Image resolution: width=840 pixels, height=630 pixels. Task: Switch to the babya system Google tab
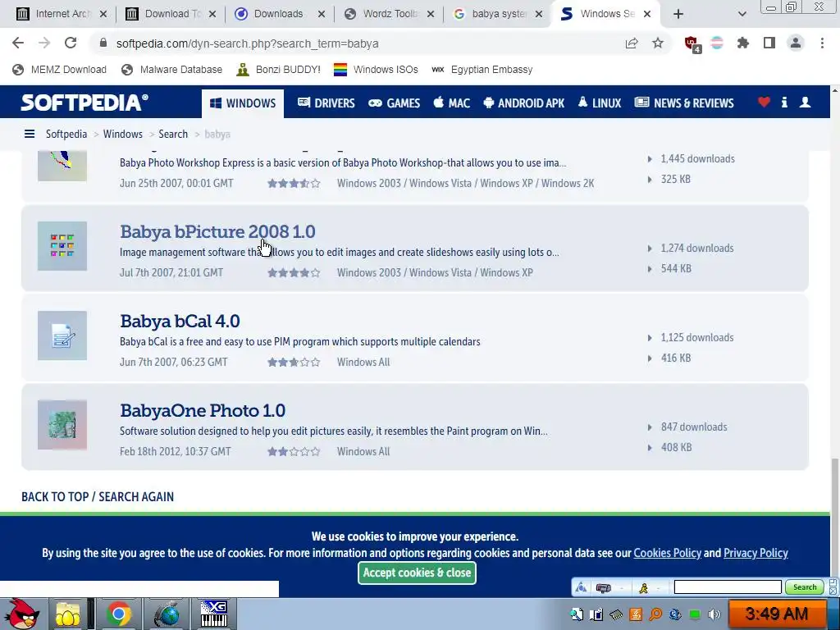(x=498, y=14)
